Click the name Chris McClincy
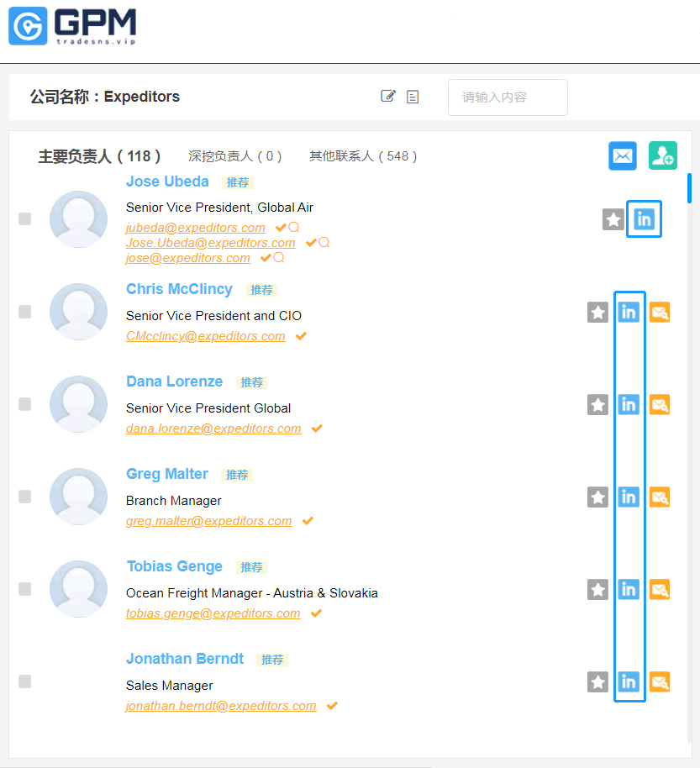The height and width of the screenshot is (768, 700). tap(179, 289)
